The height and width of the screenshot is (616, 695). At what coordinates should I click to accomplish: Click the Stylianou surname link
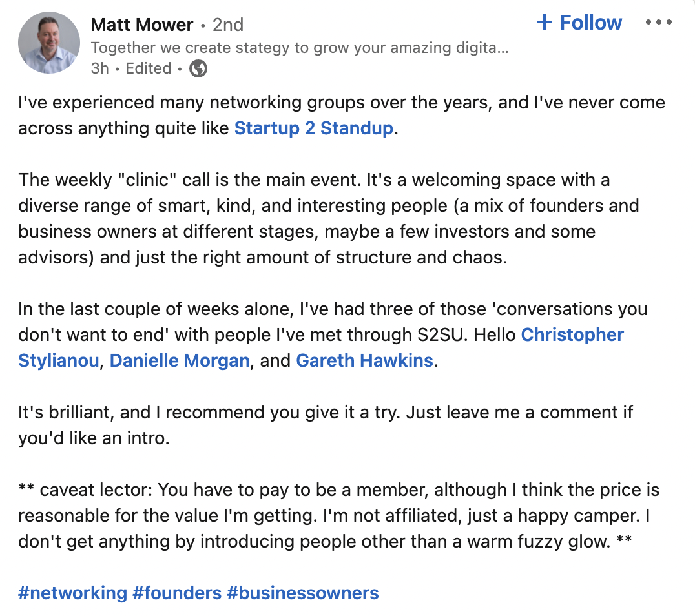coord(59,361)
